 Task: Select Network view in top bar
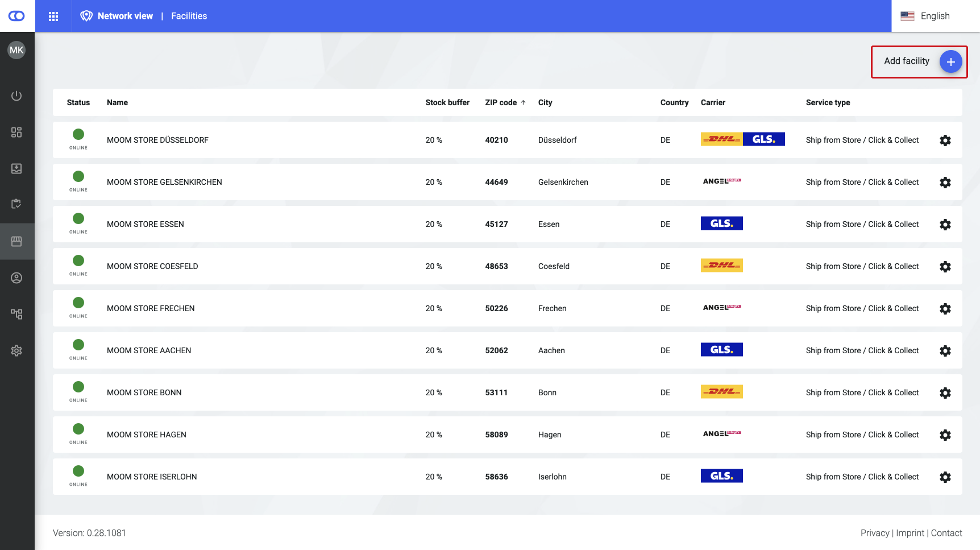click(125, 16)
